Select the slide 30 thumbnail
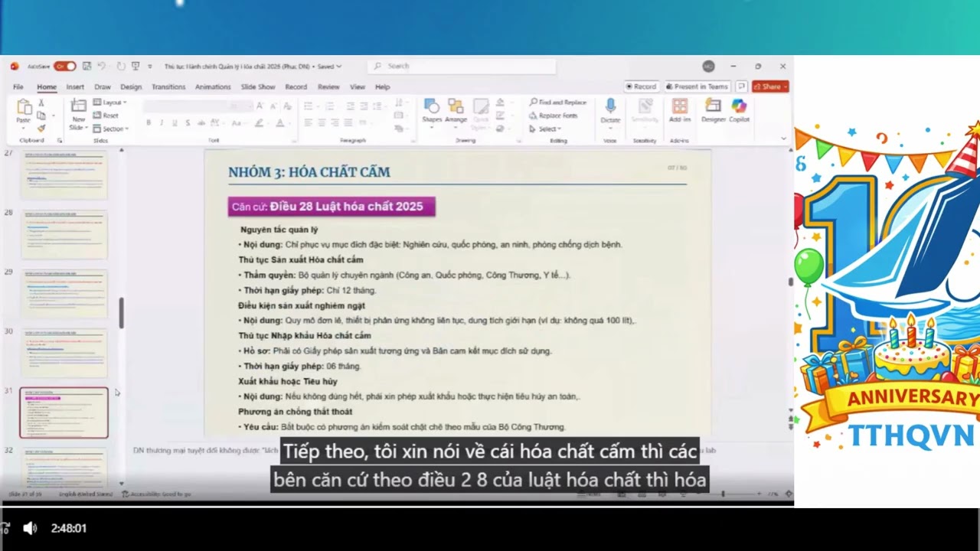 tap(64, 354)
